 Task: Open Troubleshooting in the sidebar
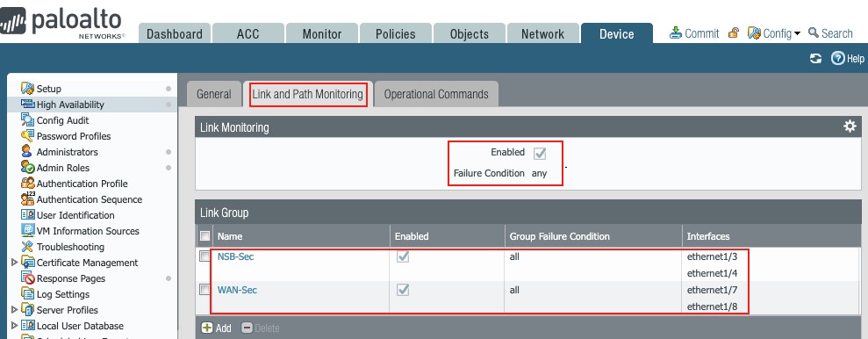[70, 247]
